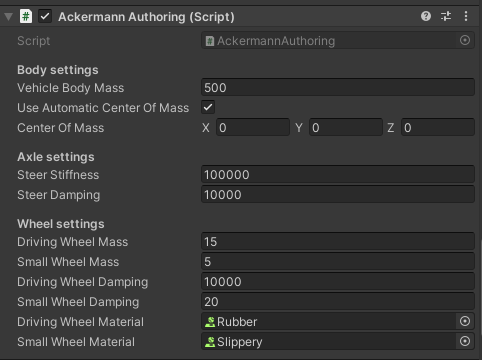482x360 pixels.
Task: Toggle Use Automatic Center Of Mass
Action: 208,107
